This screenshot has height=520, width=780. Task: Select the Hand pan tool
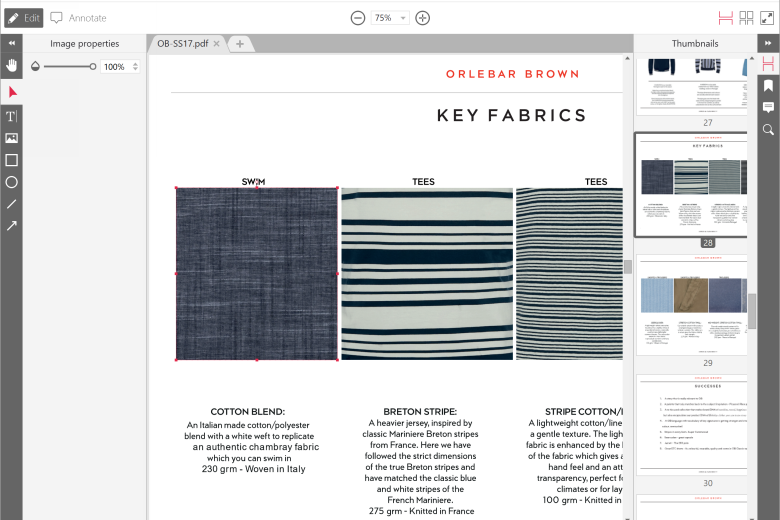(x=11, y=66)
